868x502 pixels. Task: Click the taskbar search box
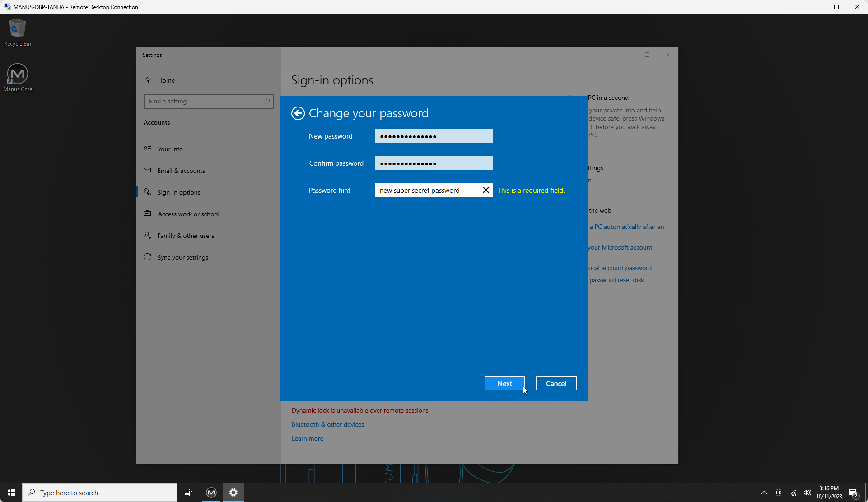point(100,493)
